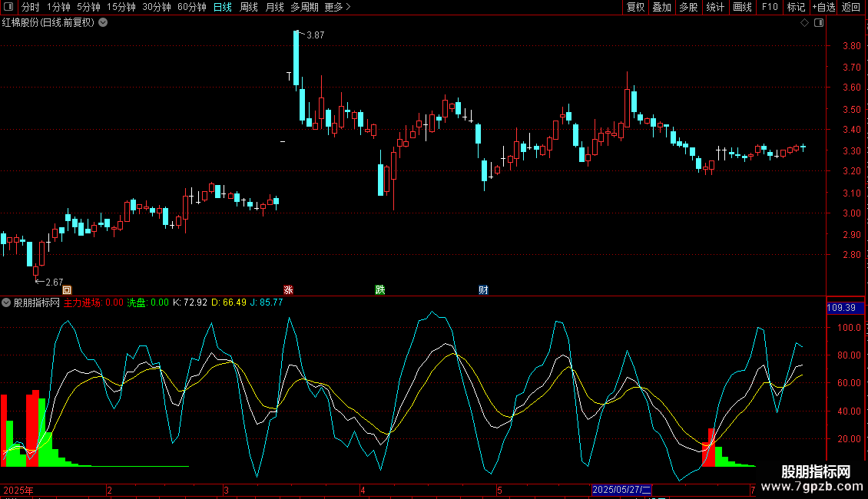Select the 日线 daily tab

pos(223,7)
